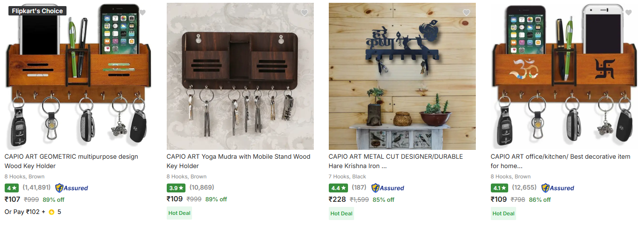Click Flipkart's Choice badge
644x228 pixels.
(37, 11)
